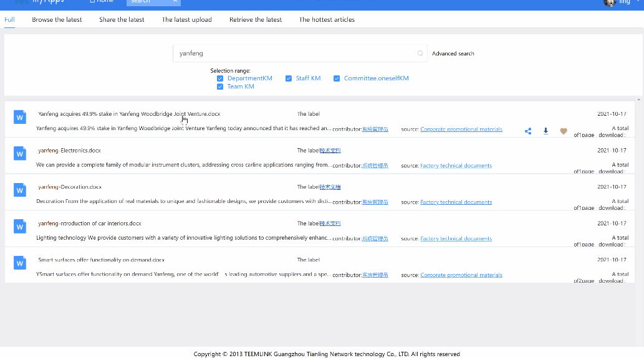Open The latest upload tab
The height and width of the screenshot is (358, 644).
click(187, 20)
